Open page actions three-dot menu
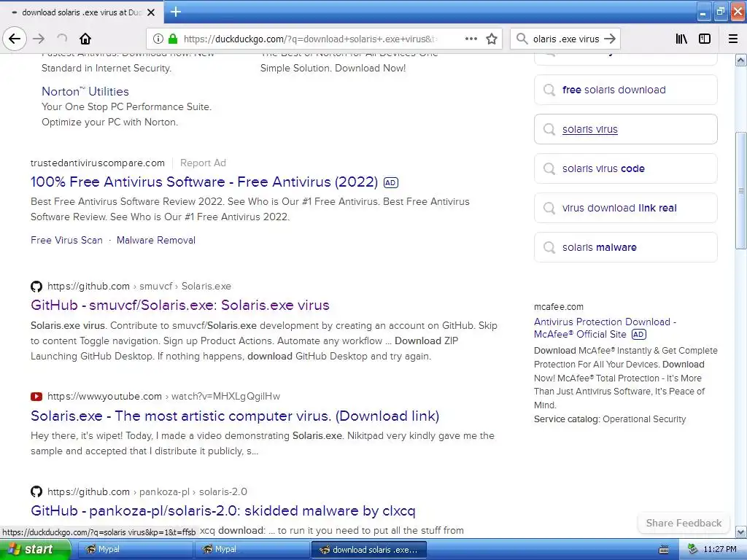The height and width of the screenshot is (560, 747). click(x=471, y=39)
